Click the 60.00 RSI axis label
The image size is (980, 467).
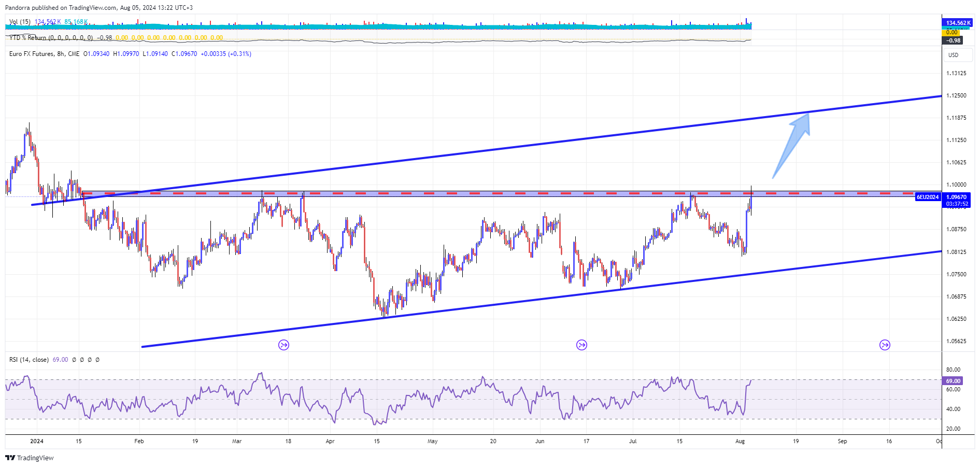click(953, 389)
